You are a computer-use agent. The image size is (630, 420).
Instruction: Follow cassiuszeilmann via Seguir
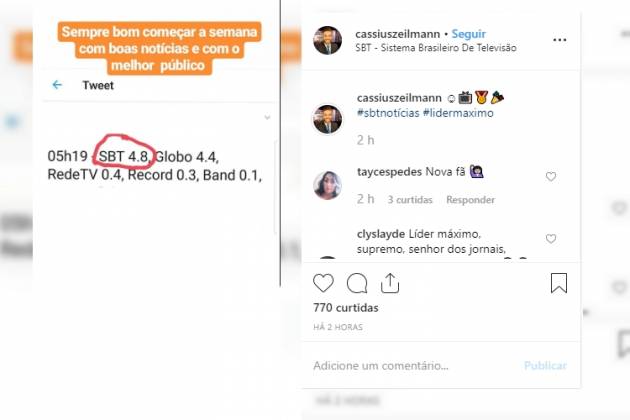468,34
